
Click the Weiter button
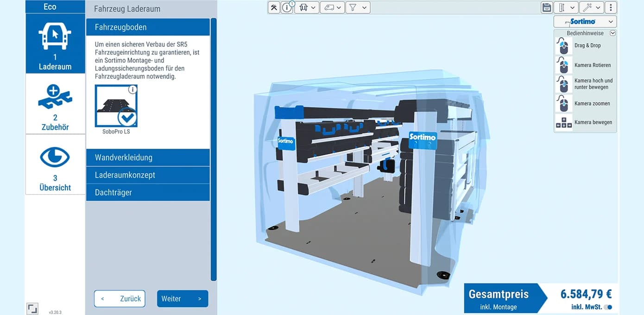pos(183,299)
